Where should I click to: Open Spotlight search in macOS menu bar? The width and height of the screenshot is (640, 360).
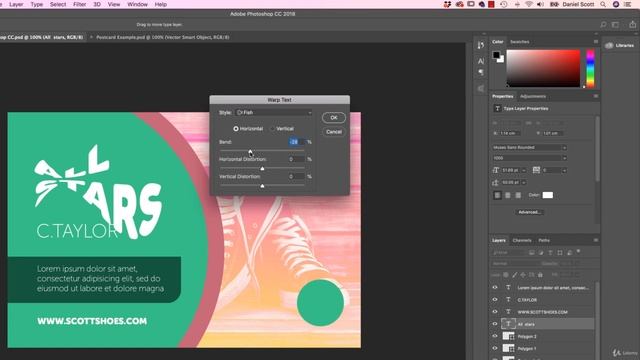[x=603, y=4]
